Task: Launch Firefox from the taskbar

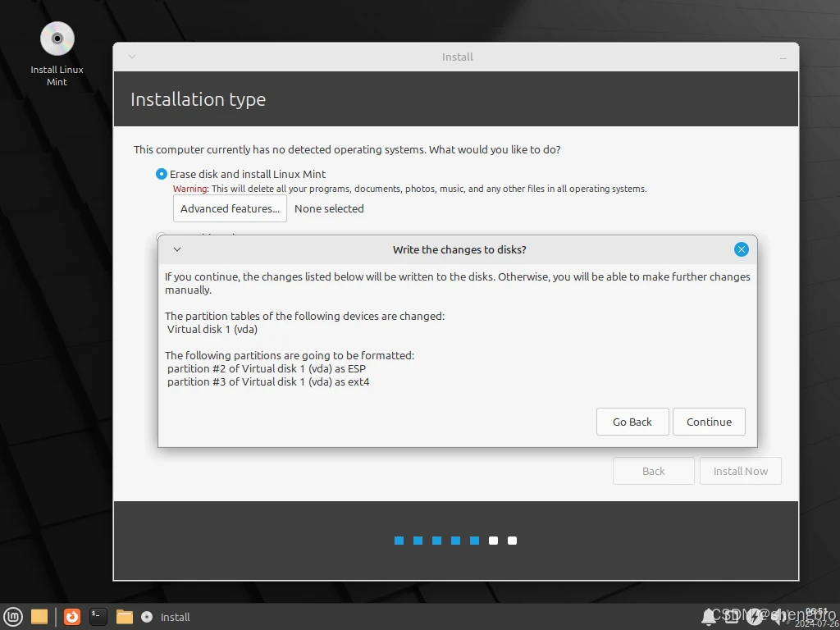Action: click(72, 617)
